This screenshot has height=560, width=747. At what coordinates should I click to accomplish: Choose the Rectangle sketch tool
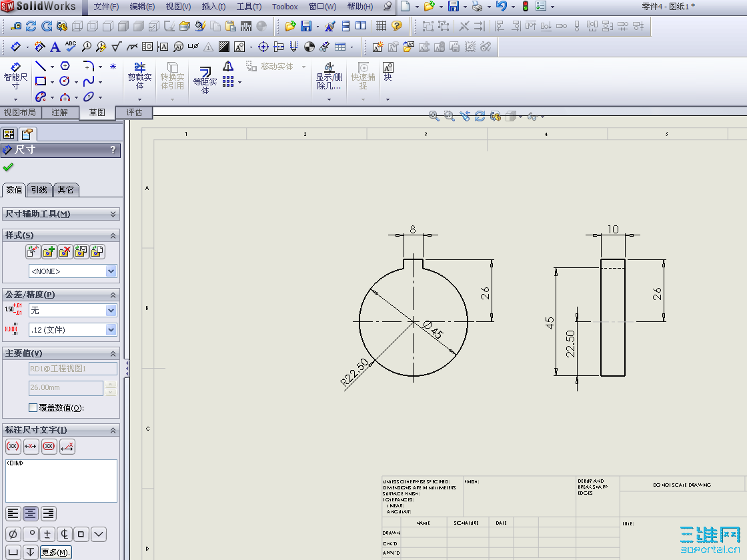41,81
